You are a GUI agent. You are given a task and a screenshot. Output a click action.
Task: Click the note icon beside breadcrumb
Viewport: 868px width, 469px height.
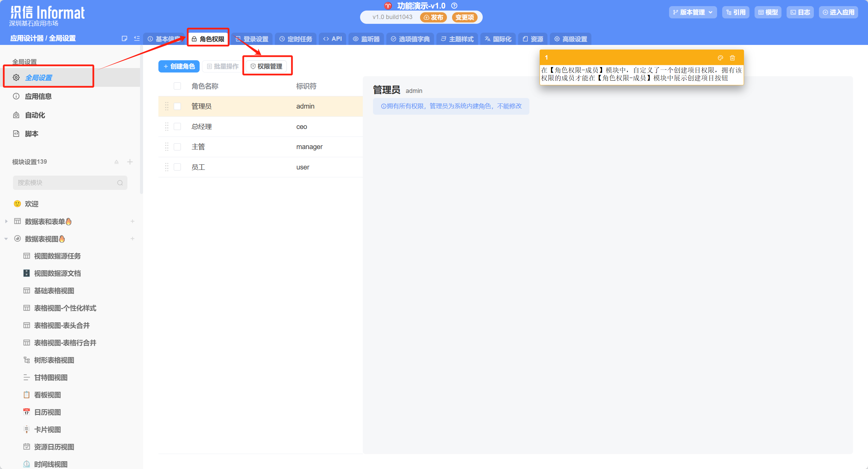[x=124, y=38]
